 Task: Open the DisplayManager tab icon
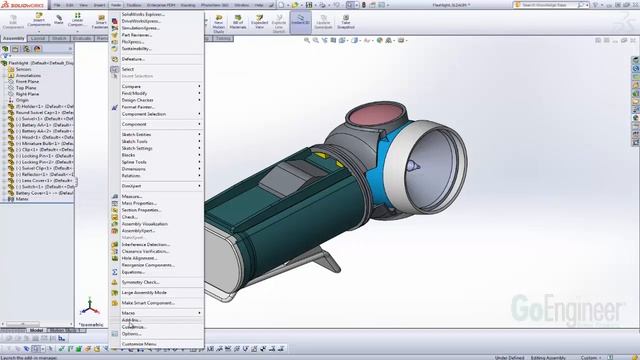point(37,49)
